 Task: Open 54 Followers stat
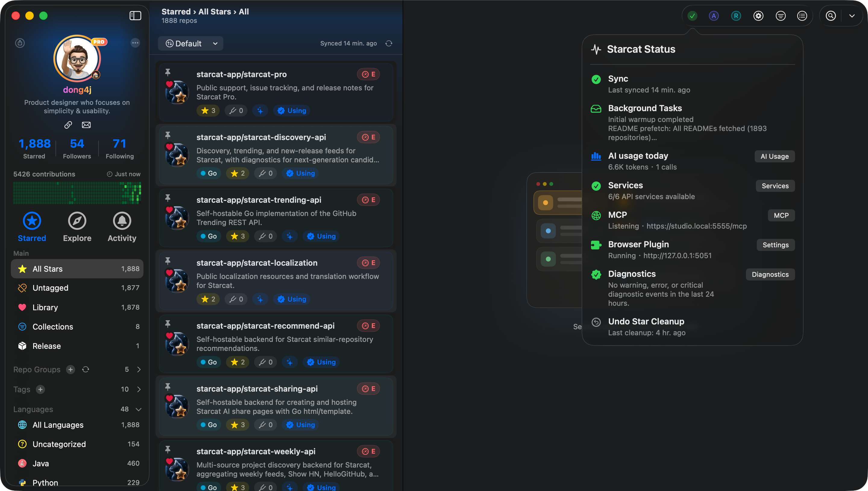click(77, 149)
